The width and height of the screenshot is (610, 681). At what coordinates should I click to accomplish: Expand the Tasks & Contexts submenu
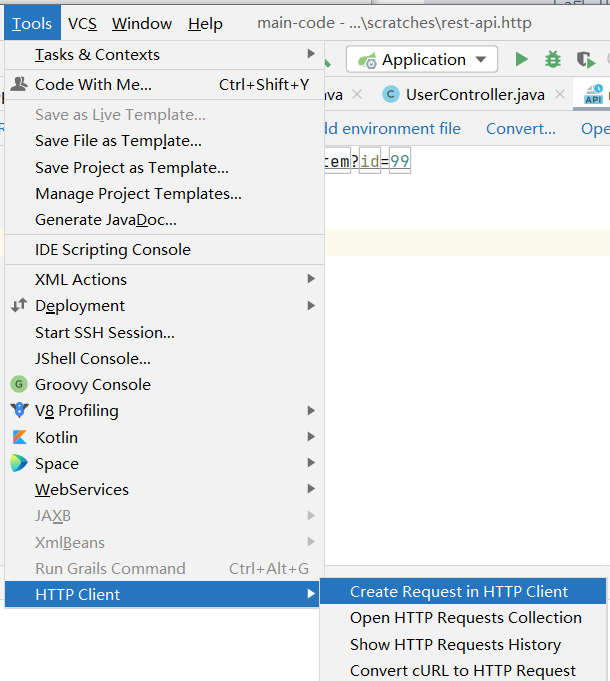[311, 53]
